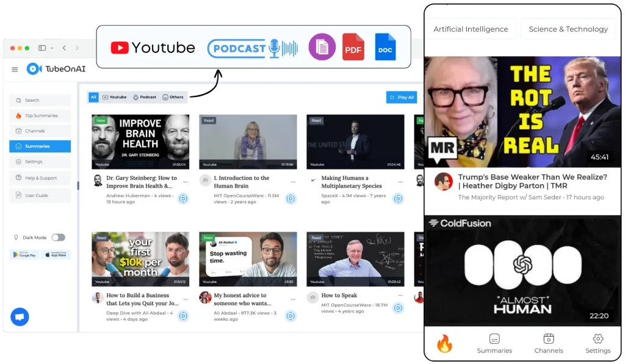Viewport: 625px width, 364px height.
Task: Click the App Store badge
Action: (x=56, y=255)
